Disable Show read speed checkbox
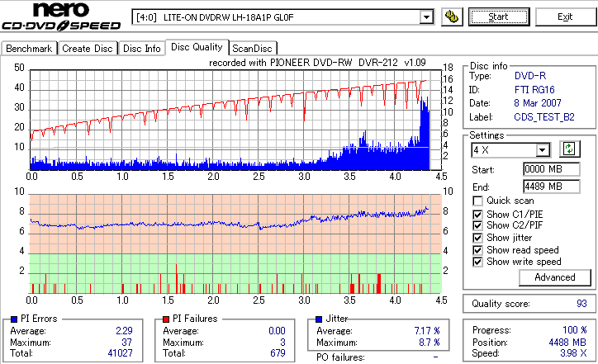The height and width of the screenshot is (364, 598). pos(477,250)
